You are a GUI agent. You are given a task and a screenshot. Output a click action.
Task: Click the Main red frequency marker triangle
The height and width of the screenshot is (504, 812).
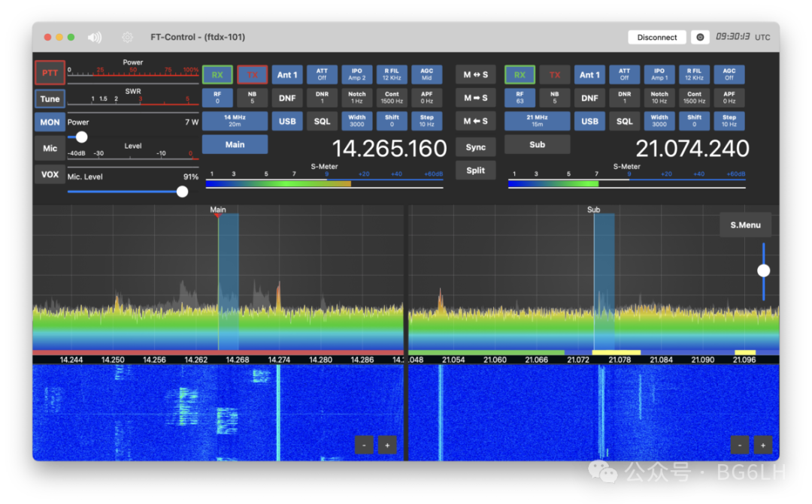(x=218, y=216)
